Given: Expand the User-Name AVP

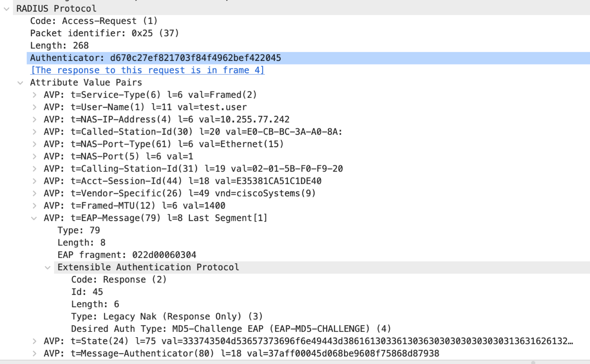Looking at the screenshot, I should 34,107.
